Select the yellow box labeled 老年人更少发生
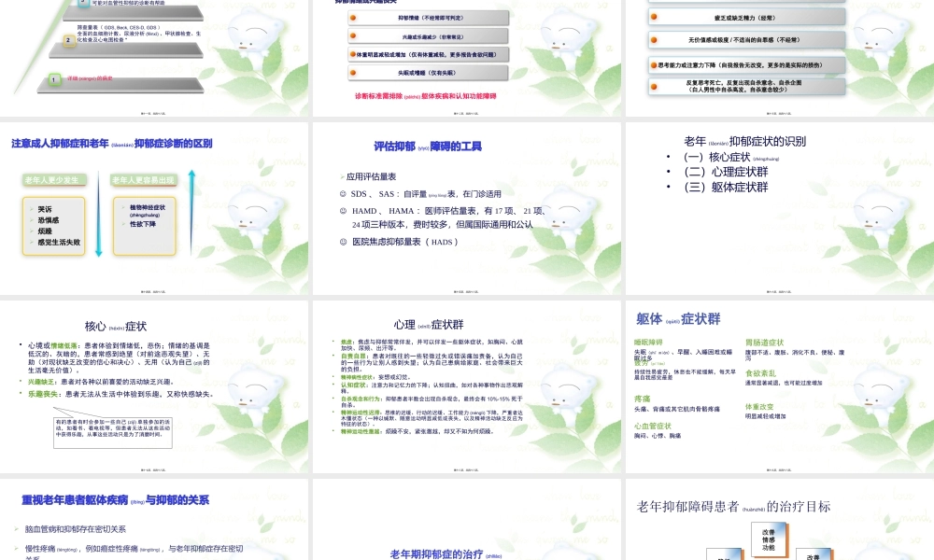Screen dimensions: 934x560 52,179
